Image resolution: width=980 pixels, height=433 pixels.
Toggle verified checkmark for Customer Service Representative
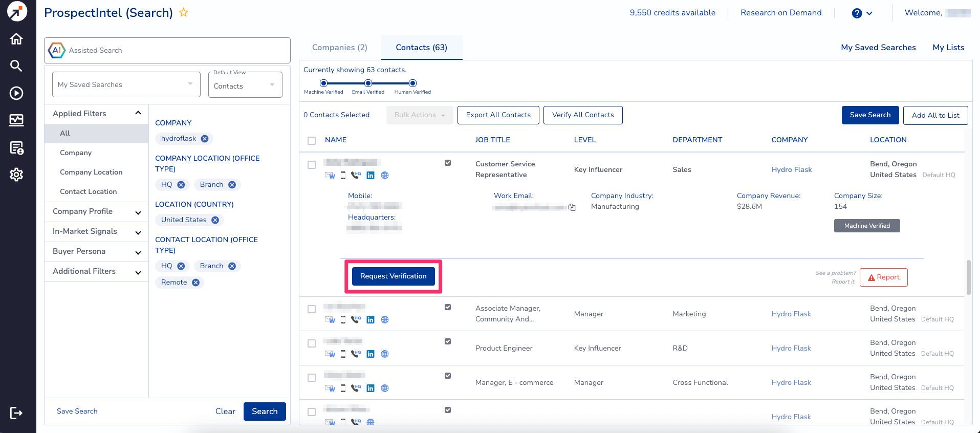(448, 163)
